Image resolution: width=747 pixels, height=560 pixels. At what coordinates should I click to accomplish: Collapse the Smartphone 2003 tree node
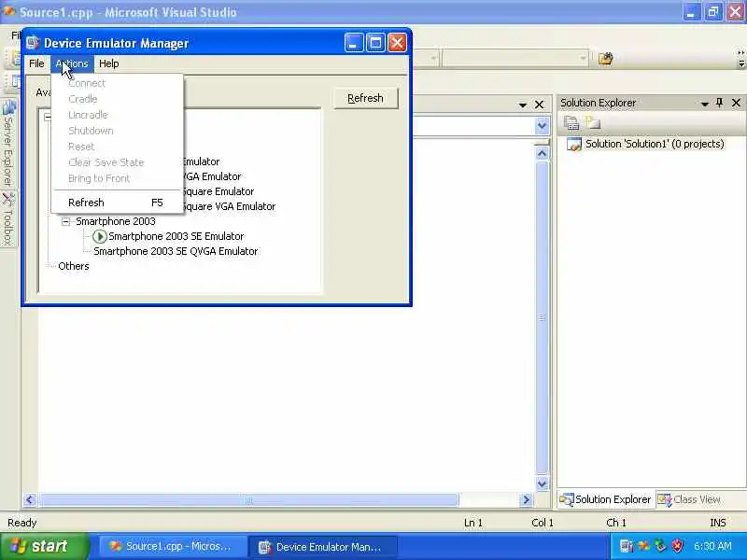click(x=65, y=221)
